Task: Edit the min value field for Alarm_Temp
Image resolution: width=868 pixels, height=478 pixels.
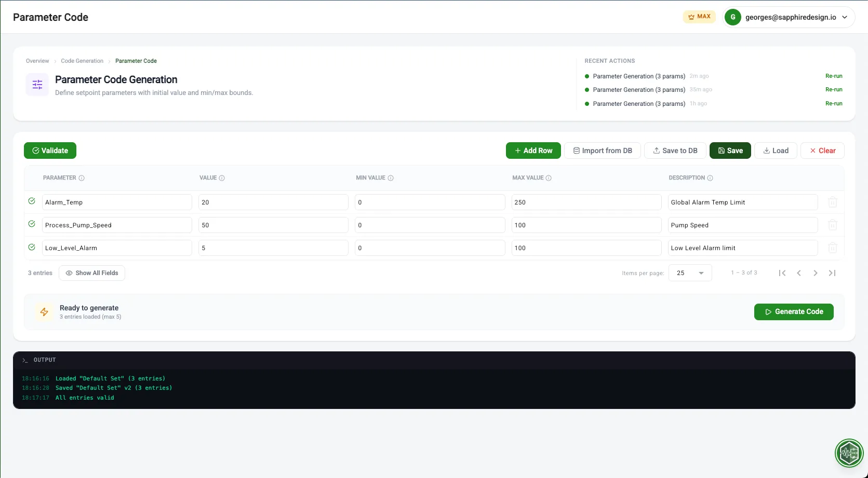Action: pyautogui.click(x=430, y=202)
